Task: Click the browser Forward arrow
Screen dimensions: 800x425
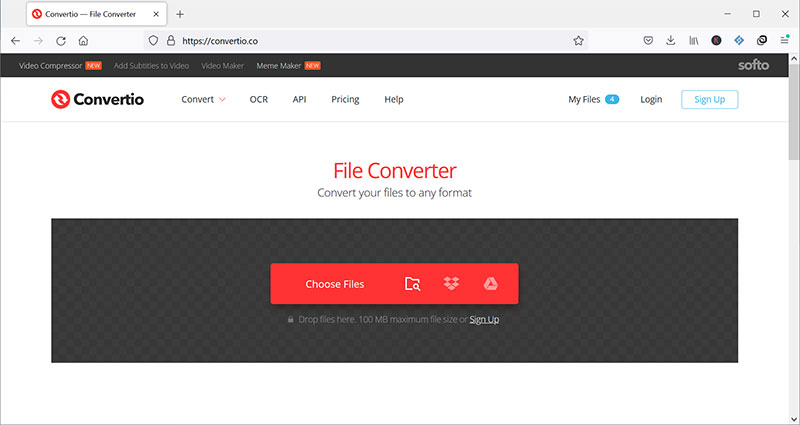Action: pos(38,41)
